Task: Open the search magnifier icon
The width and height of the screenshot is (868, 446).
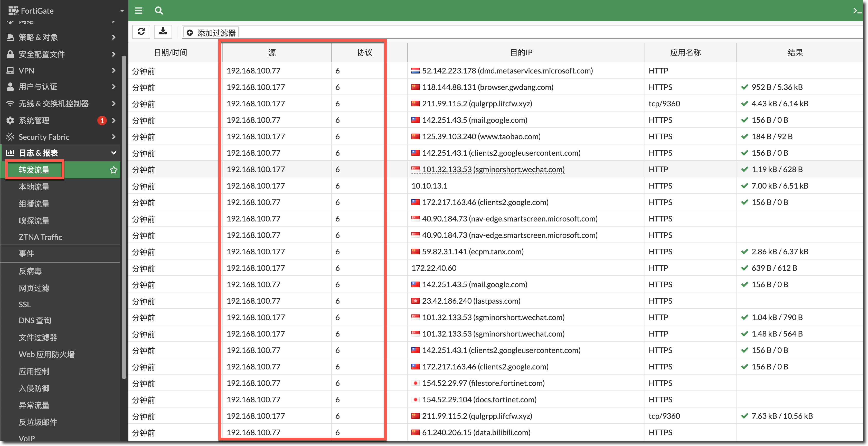Action: coord(159,11)
